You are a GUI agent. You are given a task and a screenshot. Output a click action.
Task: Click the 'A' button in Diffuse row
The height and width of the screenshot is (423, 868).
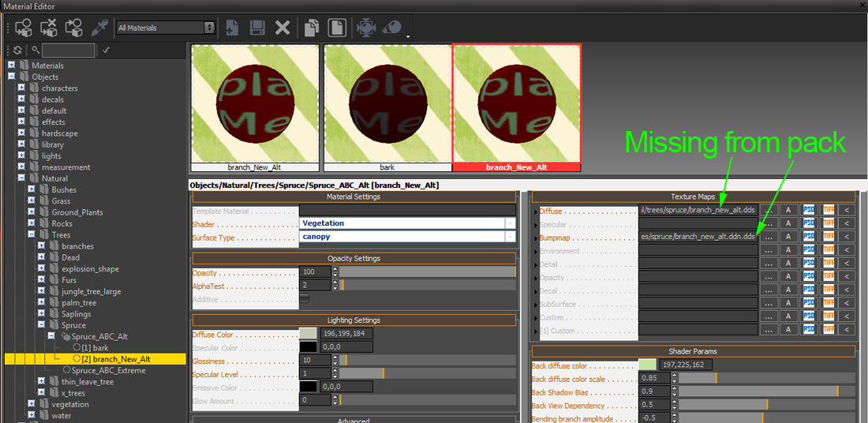coord(788,211)
